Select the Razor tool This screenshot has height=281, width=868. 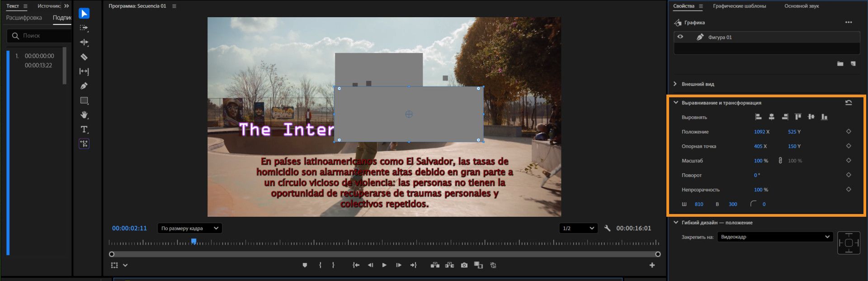[x=84, y=57]
